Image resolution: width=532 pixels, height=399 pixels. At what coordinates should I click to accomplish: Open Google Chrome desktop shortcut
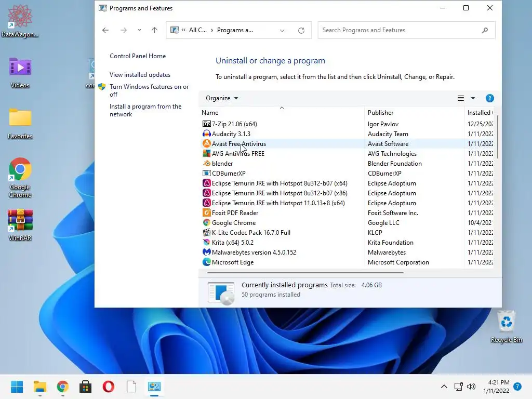click(20, 178)
